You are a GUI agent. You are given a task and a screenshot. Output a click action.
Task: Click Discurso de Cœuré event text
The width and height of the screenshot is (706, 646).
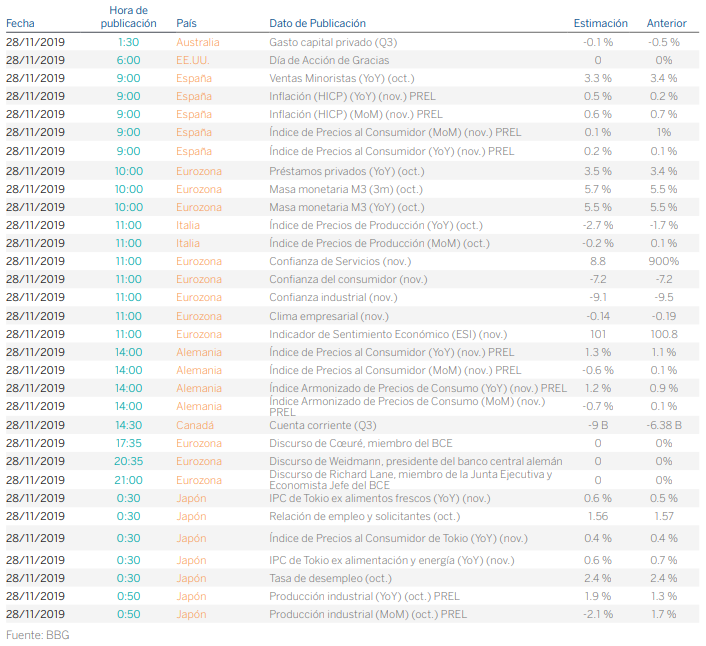coord(361,443)
